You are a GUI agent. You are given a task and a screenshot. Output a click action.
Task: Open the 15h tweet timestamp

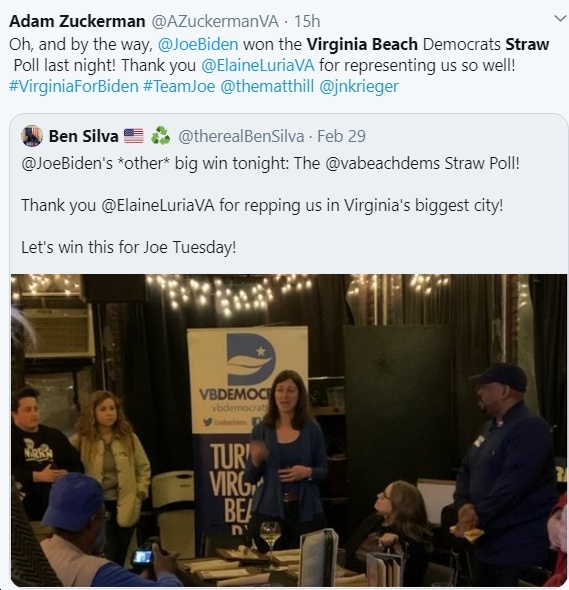307,21
